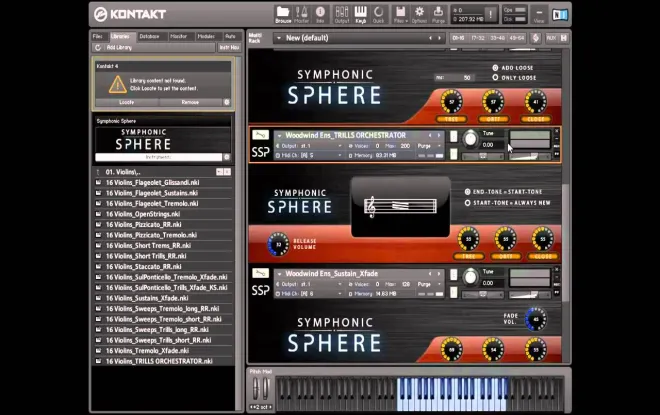Select END-TONE = START-TONE option

pyautogui.click(x=468, y=192)
